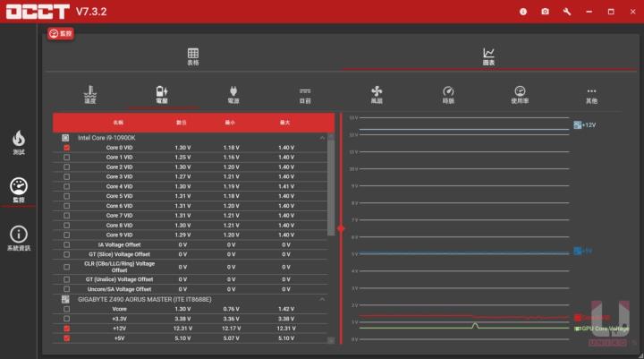The width and height of the screenshot is (644, 359).
Task: Toggle the GIGABYTE Z490 AORUS MASTER group checkbox
Action: [x=65, y=299]
